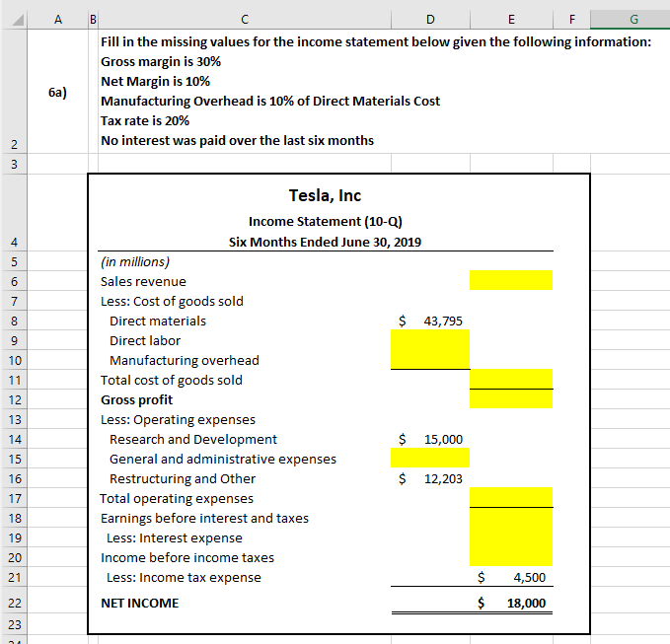Click the Research and Development value 15,000
Viewport: 670px width, 644px height.
[443, 439]
